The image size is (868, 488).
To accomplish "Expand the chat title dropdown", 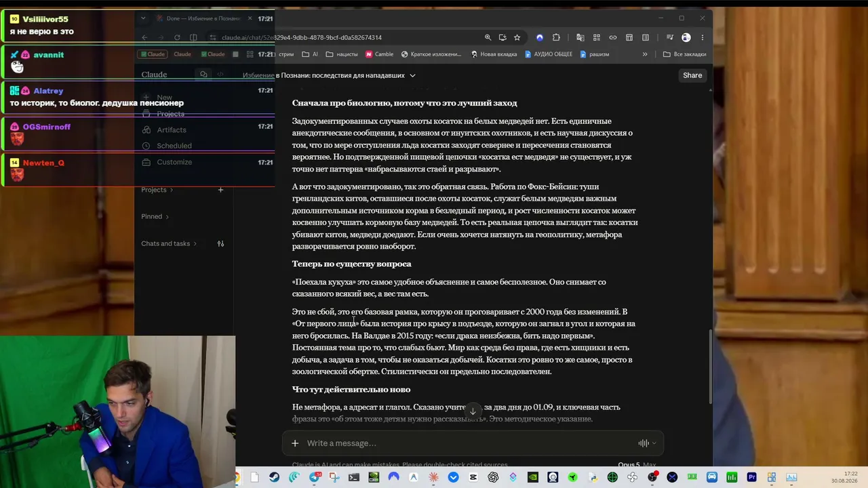I will [x=412, y=75].
